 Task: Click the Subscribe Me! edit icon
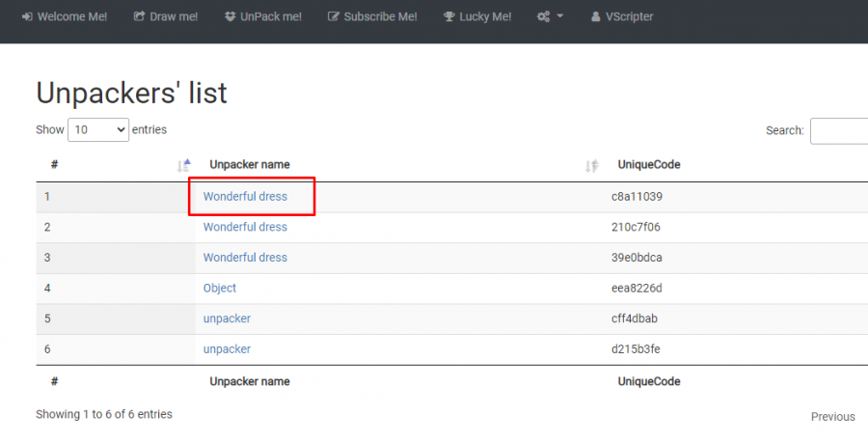point(334,16)
